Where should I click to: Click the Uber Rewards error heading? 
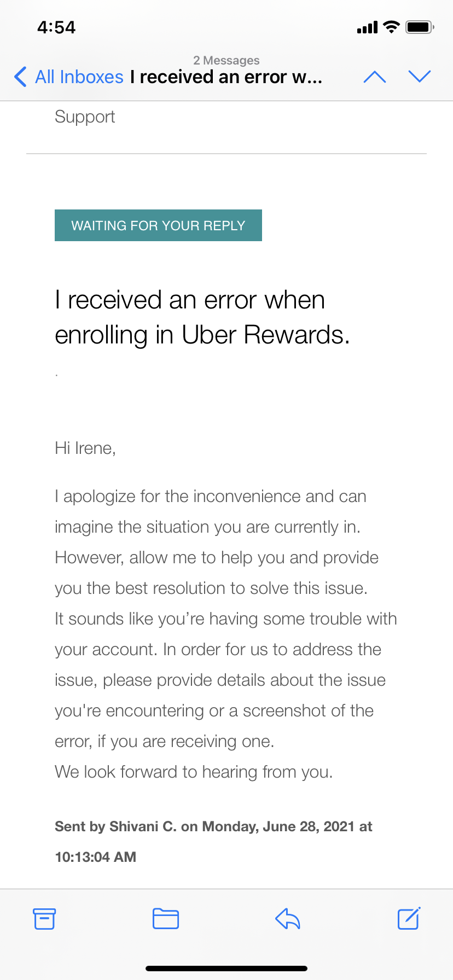pyautogui.click(x=202, y=317)
